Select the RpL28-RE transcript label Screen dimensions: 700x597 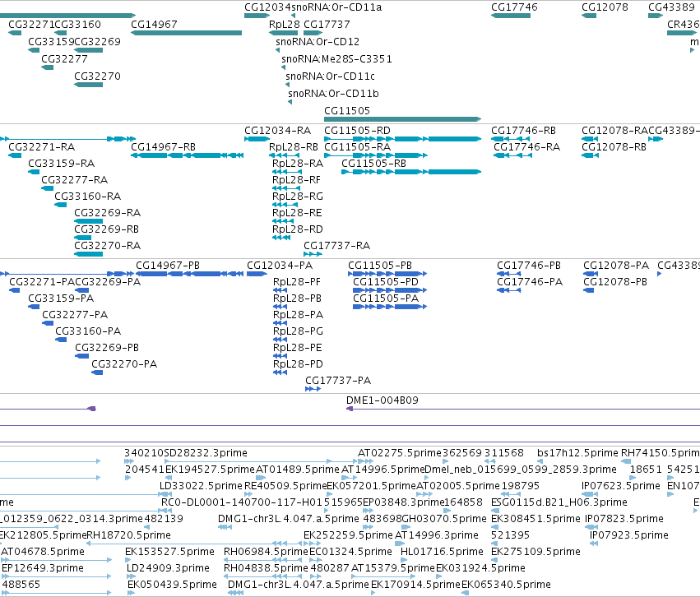click(x=297, y=213)
